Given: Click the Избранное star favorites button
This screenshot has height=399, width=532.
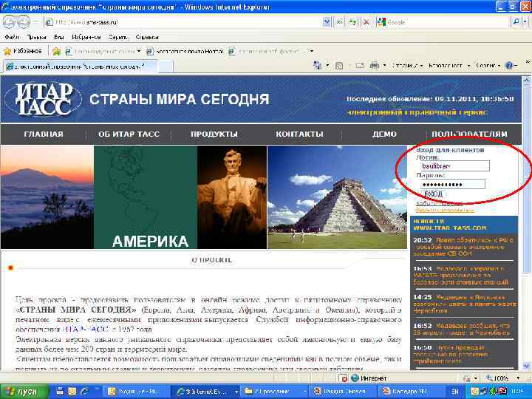Looking at the screenshot, I should [x=22, y=51].
